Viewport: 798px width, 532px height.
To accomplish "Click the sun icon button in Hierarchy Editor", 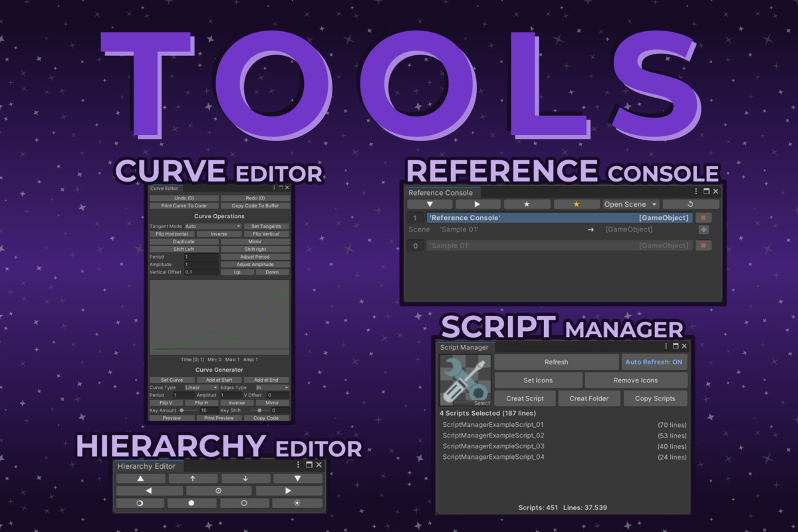I will (297, 503).
